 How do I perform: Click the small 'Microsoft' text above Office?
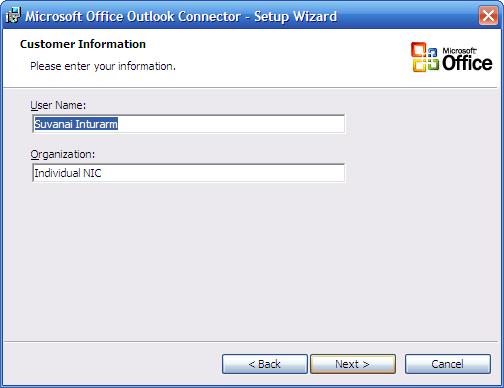[460, 51]
